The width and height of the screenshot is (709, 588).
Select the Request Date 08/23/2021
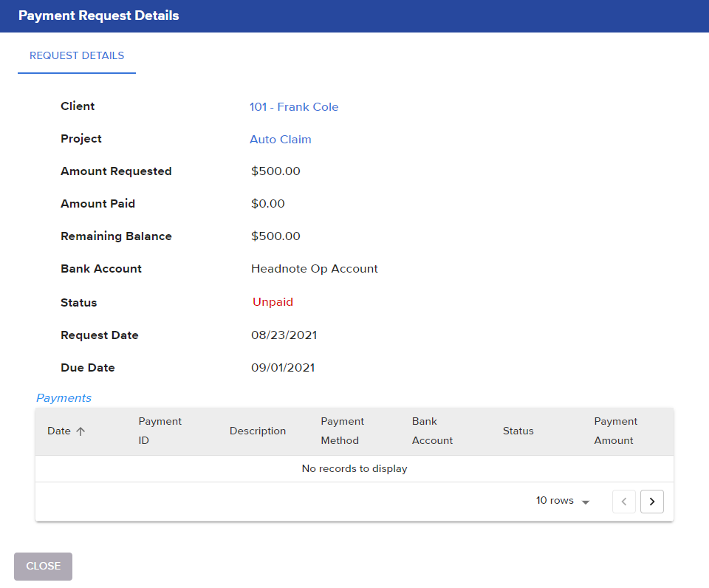[x=284, y=335]
